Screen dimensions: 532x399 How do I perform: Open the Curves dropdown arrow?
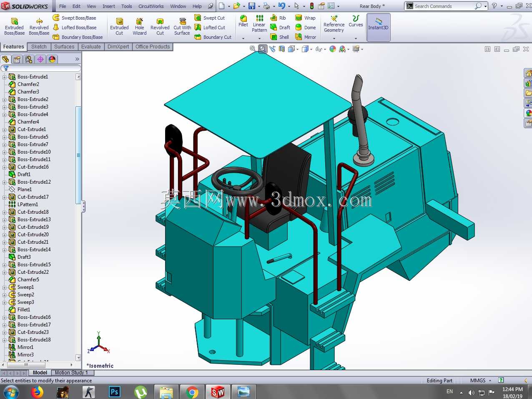(356, 38)
